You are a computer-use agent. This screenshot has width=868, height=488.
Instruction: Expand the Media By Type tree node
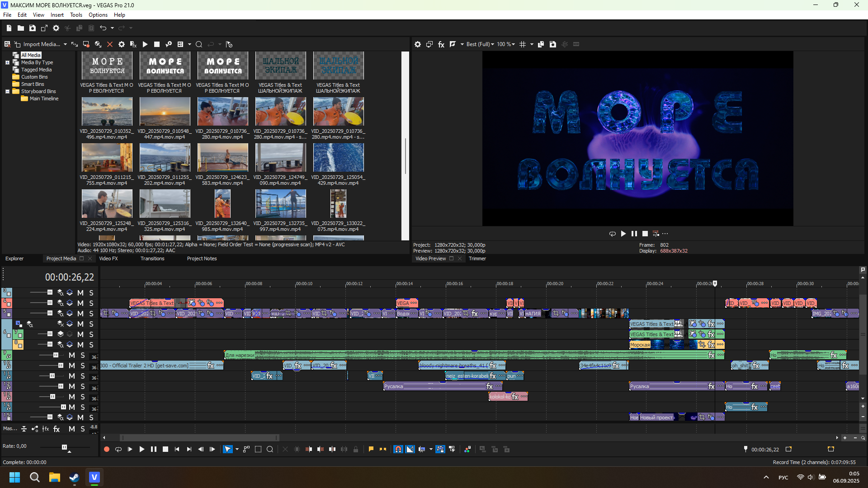pyautogui.click(x=7, y=62)
